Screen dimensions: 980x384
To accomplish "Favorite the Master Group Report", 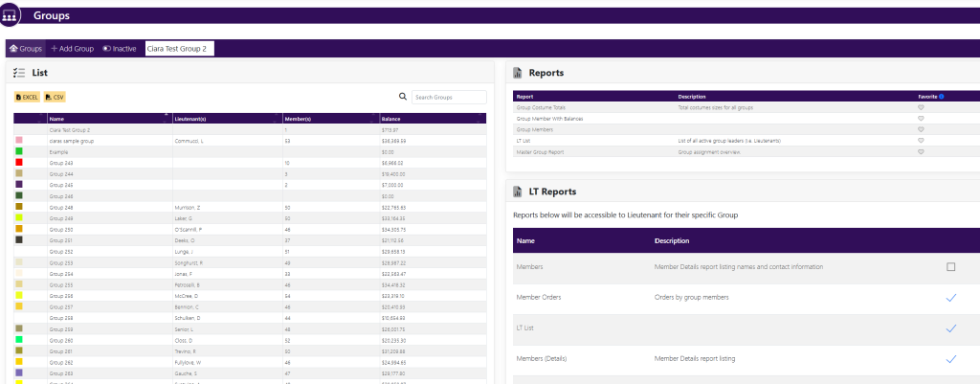I will (921, 151).
